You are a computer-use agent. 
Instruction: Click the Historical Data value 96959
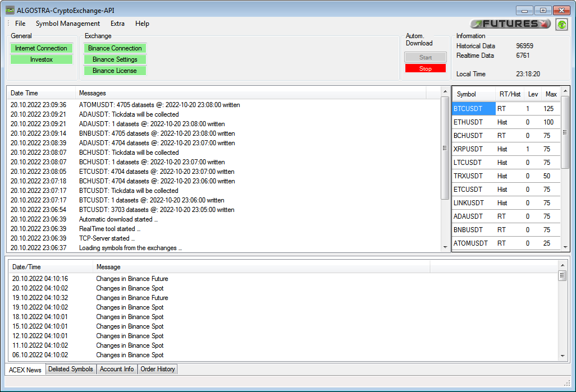pos(524,46)
